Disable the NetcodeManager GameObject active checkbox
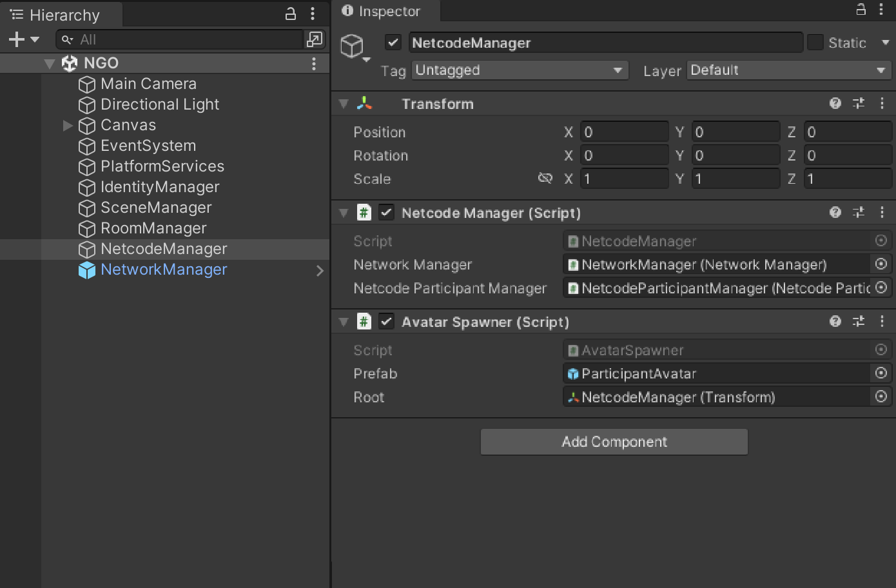The height and width of the screenshot is (588, 896). [393, 43]
